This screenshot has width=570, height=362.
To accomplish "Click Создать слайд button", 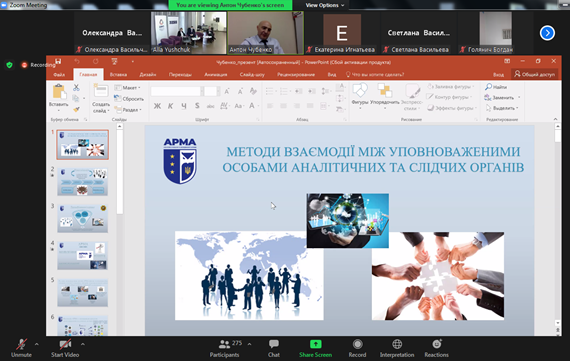I will [x=101, y=98].
